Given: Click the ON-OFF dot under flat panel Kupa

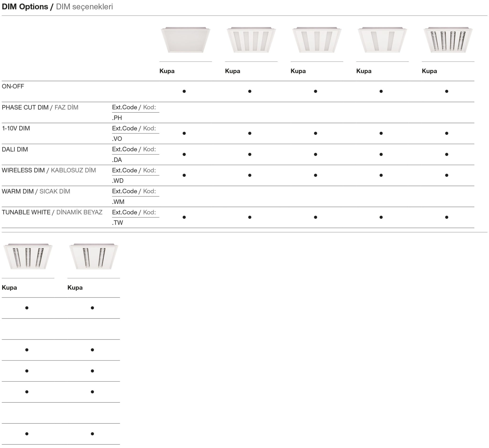Looking at the screenshot, I should [x=184, y=91].
